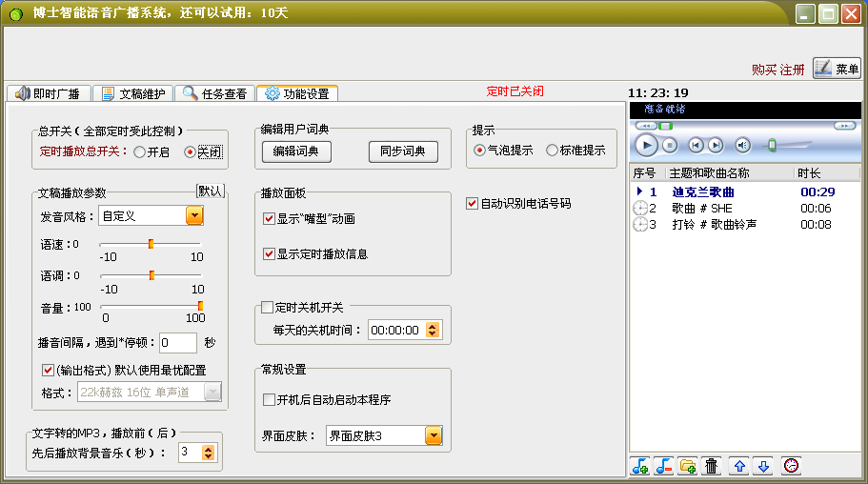Screen dimensions: 868x484
Task: Click the 默认 reset button
Action: tap(211, 192)
